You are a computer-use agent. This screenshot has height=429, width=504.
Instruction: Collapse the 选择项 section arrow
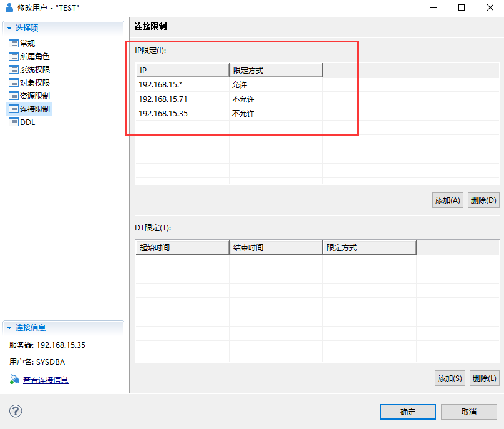click(x=9, y=28)
